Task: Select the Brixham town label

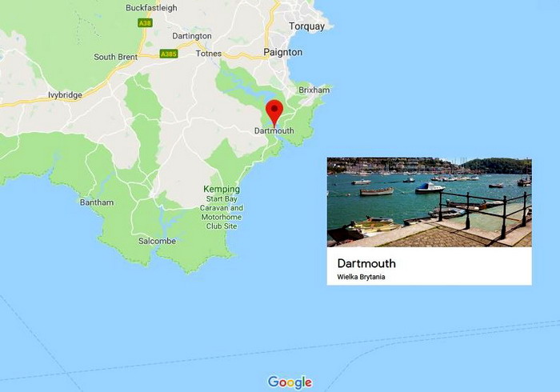Action: (x=314, y=90)
